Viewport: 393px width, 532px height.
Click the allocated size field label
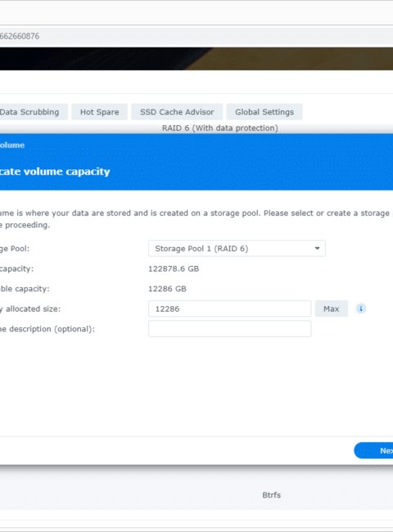[30, 309]
